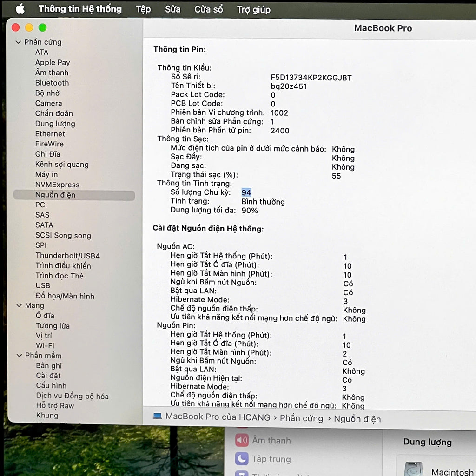Select NVMExpress in the sidebar
The image size is (476, 476).
[57, 185]
